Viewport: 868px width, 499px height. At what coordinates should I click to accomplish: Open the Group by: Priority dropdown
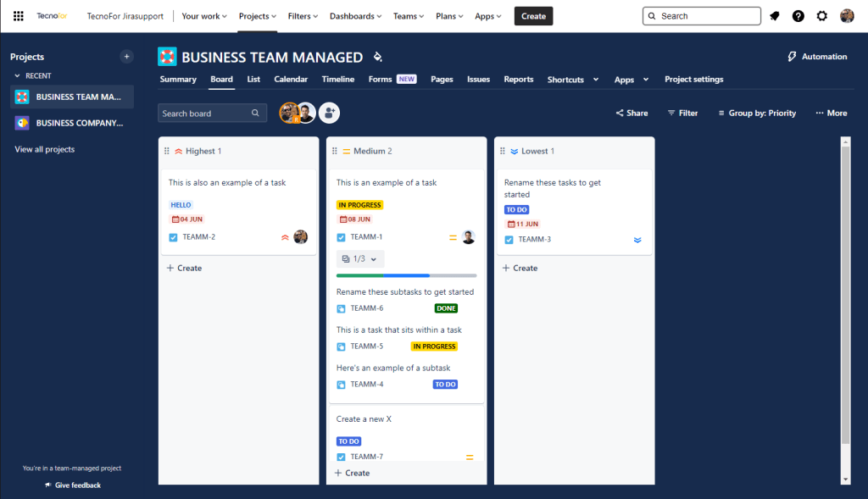[x=756, y=113]
